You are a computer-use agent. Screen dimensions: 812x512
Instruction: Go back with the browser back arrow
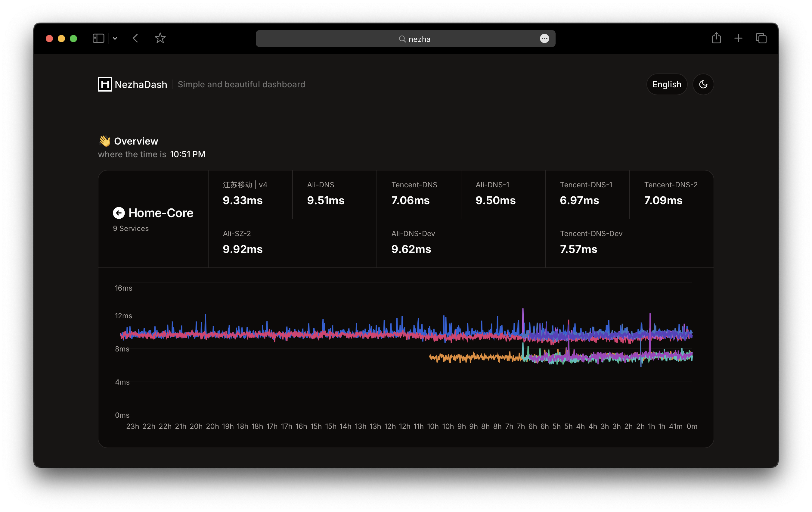coord(135,39)
